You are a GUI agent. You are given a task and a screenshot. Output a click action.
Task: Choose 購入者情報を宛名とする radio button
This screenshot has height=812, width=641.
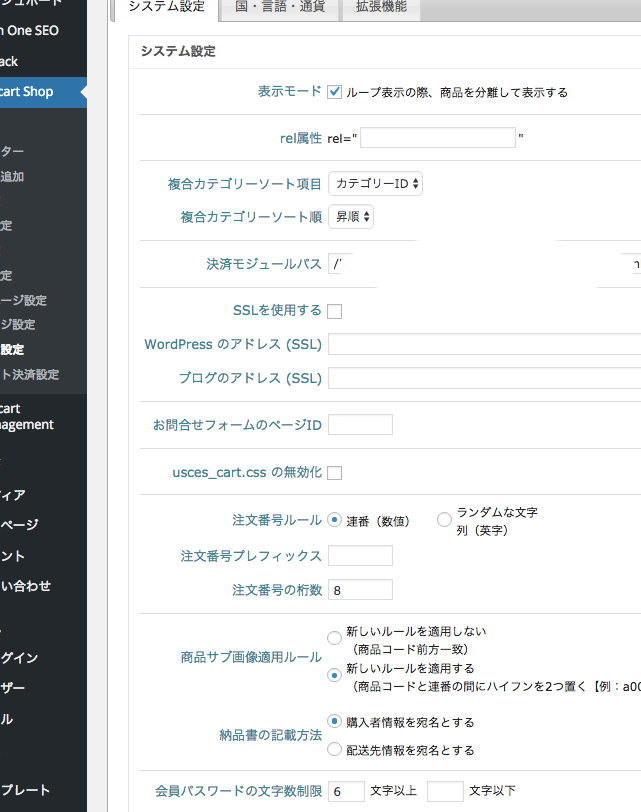[x=334, y=721]
